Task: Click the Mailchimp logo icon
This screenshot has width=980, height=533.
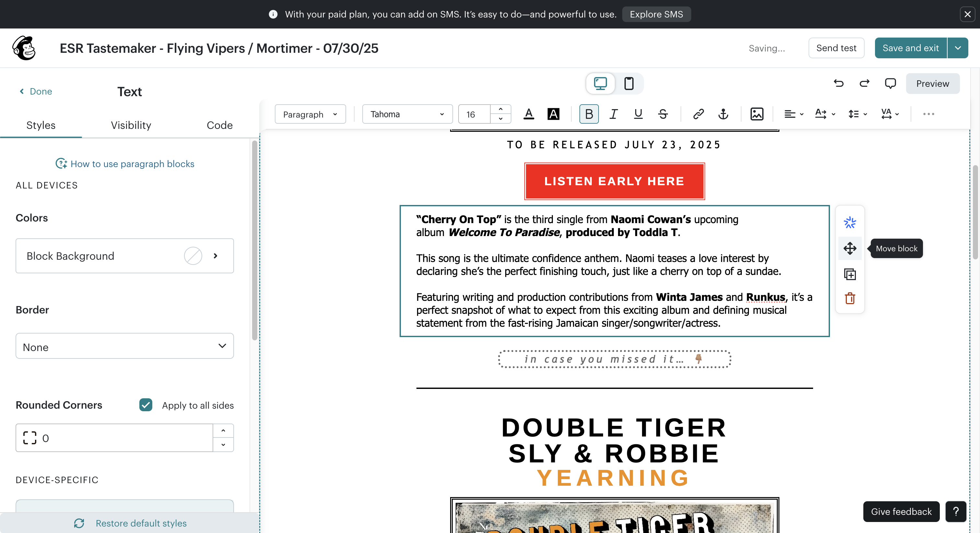Action: [x=24, y=48]
